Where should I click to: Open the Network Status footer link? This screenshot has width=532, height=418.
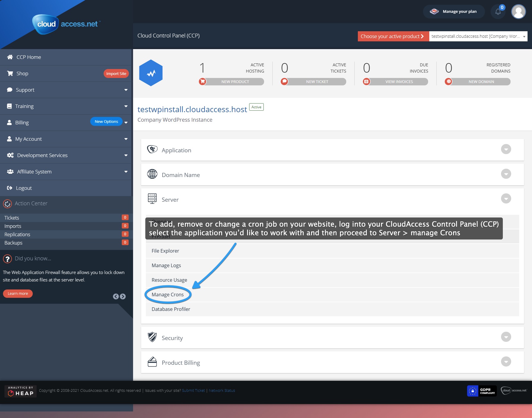[222, 391]
